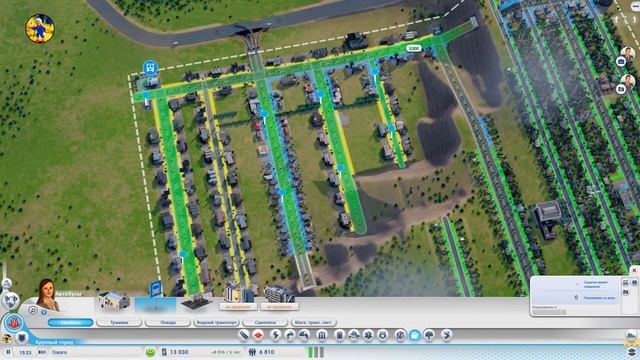Open the water utilities icon
The width and height of the screenshot is (640, 360).
[290, 335]
